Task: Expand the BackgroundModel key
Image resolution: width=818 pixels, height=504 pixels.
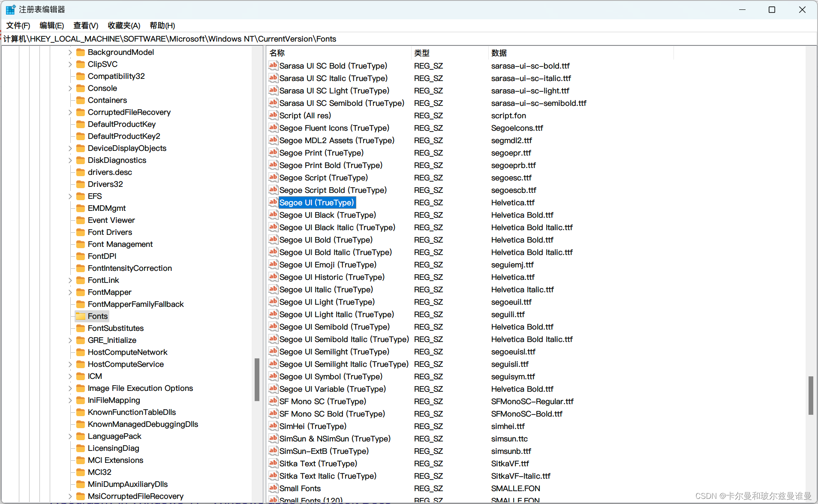Action: [70, 52]
